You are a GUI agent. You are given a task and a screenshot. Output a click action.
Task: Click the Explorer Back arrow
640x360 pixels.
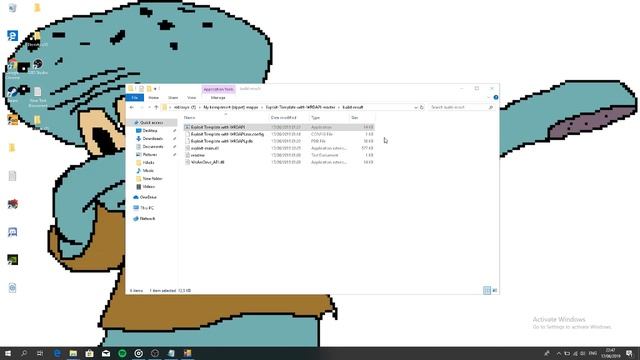click(131, 107)
